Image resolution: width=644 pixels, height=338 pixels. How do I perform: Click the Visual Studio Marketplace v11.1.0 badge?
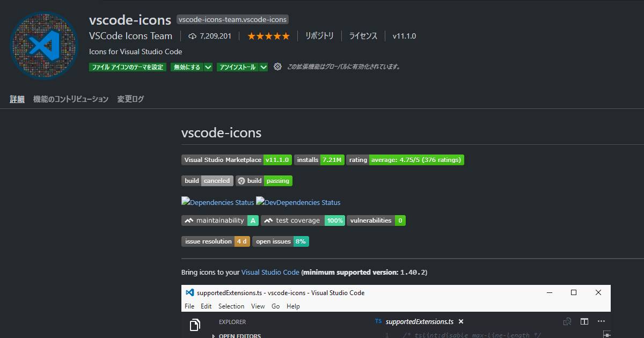237,160
